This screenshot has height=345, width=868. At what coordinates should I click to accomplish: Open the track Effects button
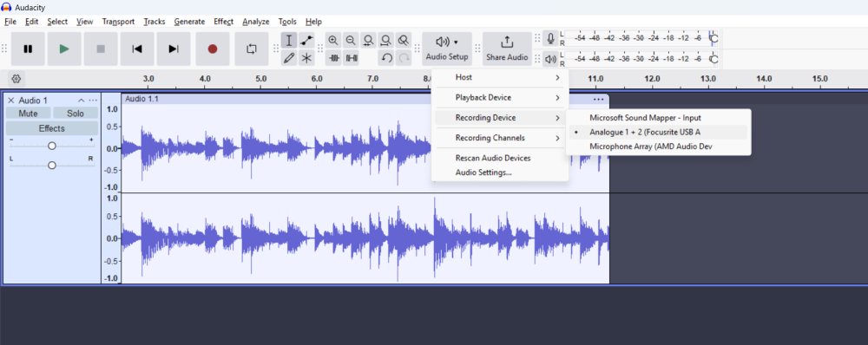click(52, 128)
